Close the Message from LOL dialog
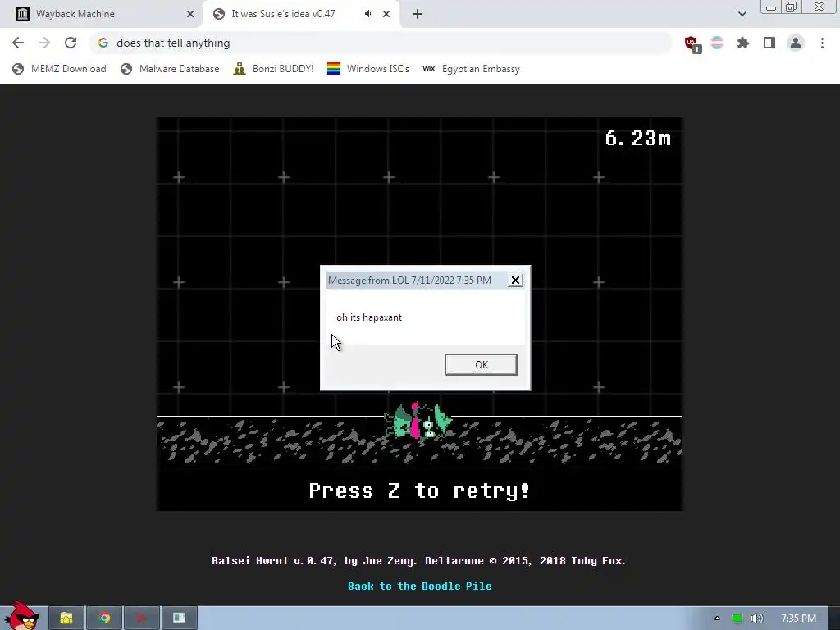Screen dimensions: 840x630 (x=515, y=281)
